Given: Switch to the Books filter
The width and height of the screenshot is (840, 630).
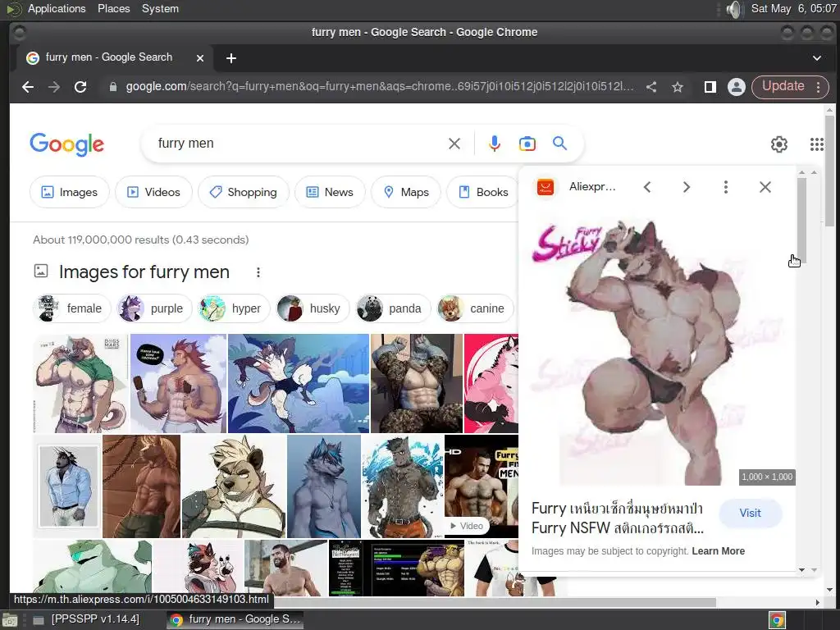Looking at the screenshot, I should click(484, 192).
